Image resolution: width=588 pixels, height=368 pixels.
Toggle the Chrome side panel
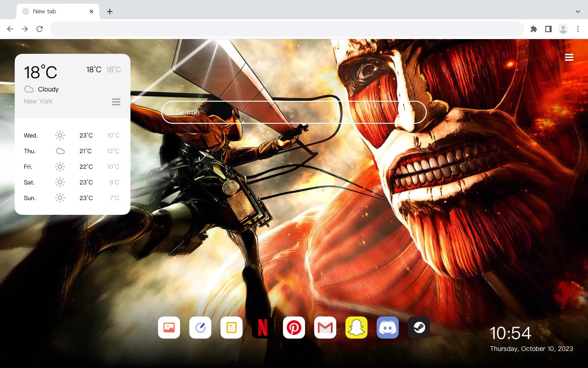point(548,29)
